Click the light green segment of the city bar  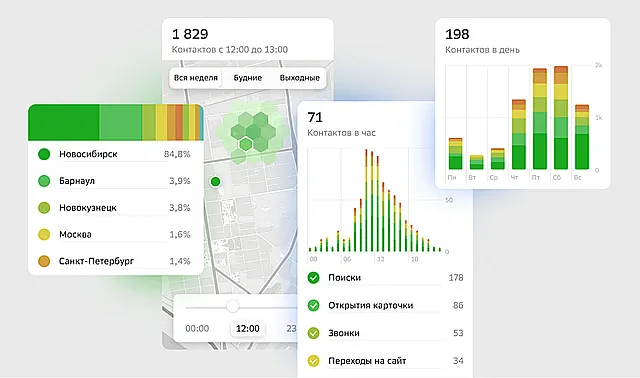coord(120,122)
